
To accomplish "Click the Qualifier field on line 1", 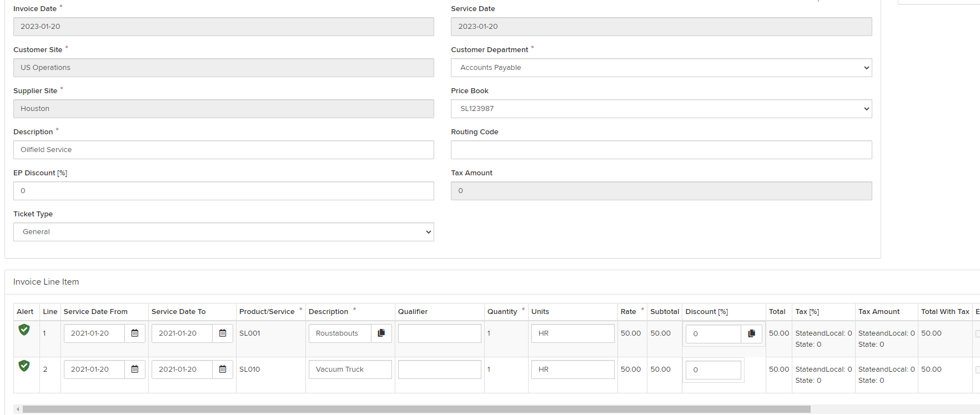I will 439,333.
